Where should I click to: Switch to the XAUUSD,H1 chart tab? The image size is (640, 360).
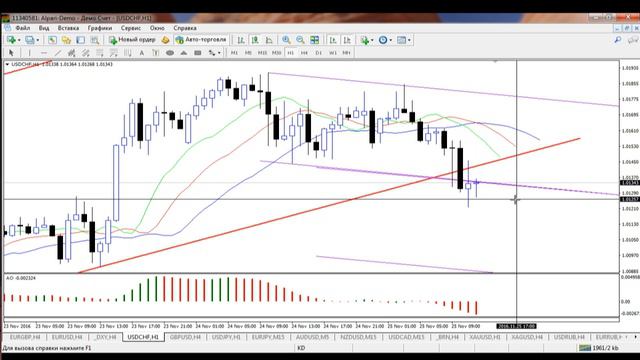pyautogui.click(x=485, y=337)
